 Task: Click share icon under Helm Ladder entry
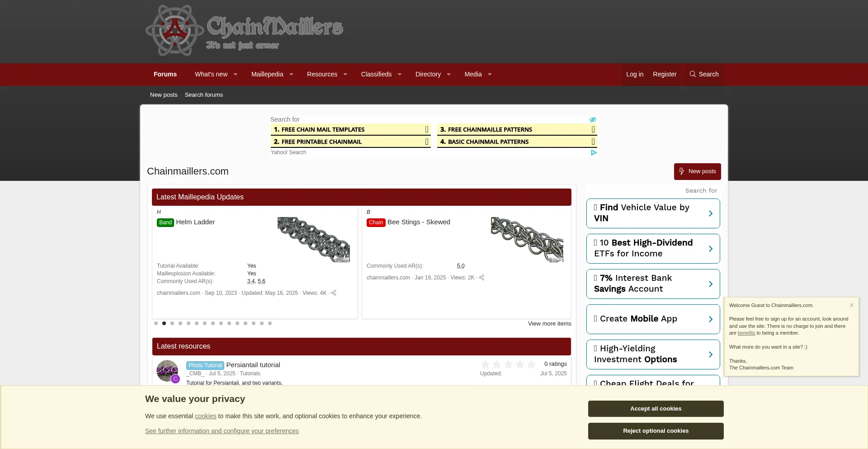334,293
